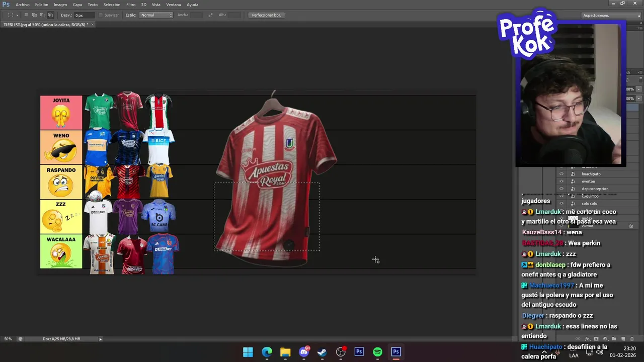The width and height of the screenshot is (644, 362).
Task: Click the Desv. feather input field
Action: click(x=85, y=15)
